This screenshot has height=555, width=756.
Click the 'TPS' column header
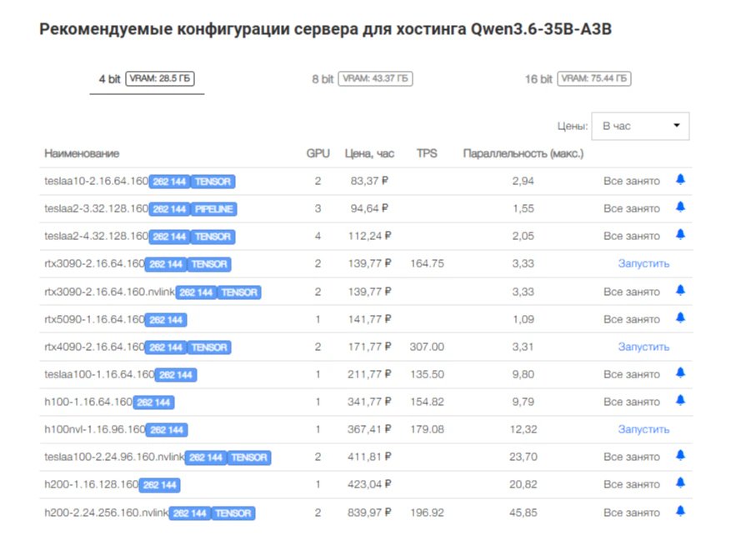coord(427,153)
